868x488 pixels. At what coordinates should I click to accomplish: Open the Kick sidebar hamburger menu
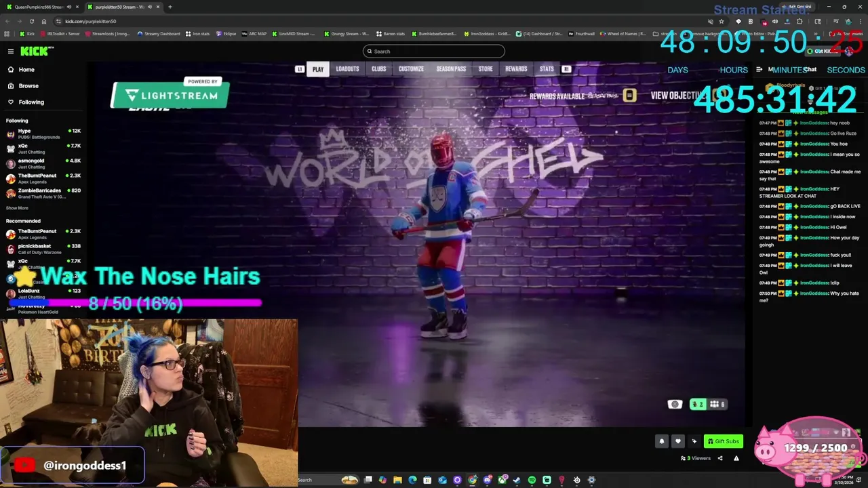click(11, 51)
